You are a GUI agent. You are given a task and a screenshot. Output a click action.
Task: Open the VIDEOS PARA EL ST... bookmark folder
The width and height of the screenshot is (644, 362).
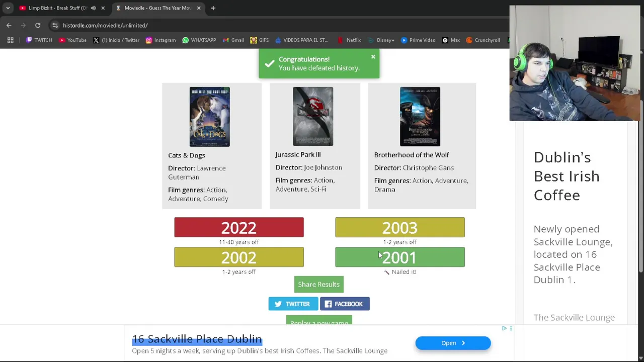point(302,40)
